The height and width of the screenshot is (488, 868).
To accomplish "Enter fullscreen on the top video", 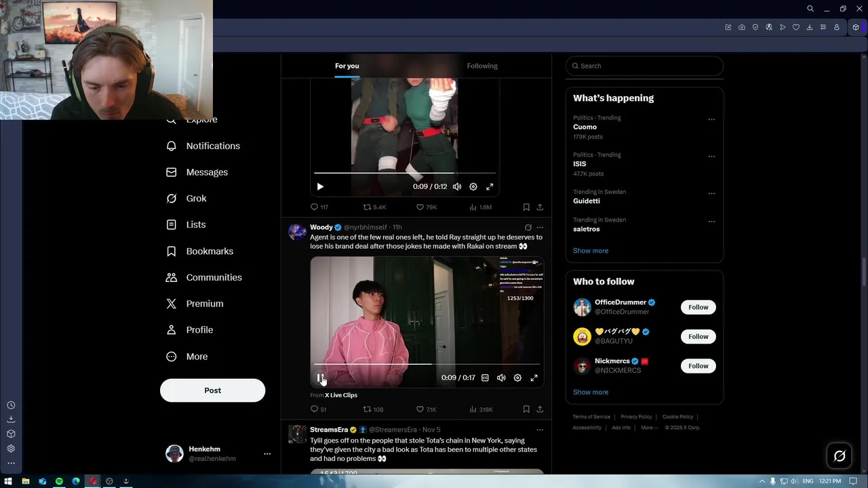I will (x=490, y=187).
